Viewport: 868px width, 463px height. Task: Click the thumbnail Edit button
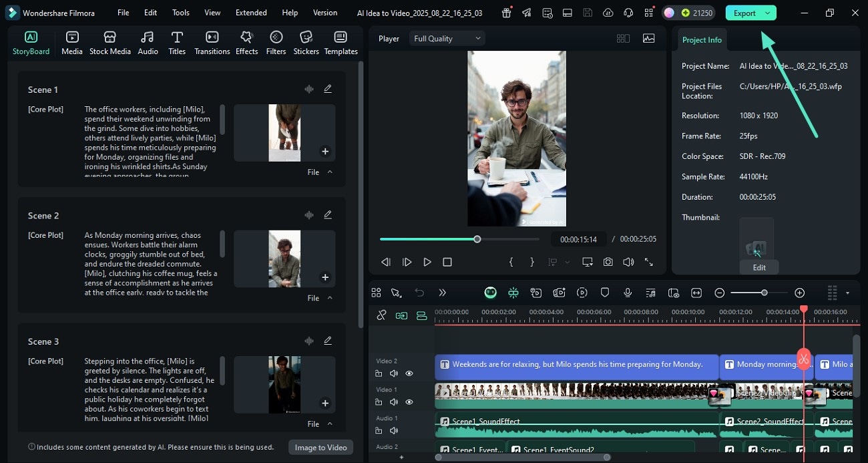[x=759, y=267]
